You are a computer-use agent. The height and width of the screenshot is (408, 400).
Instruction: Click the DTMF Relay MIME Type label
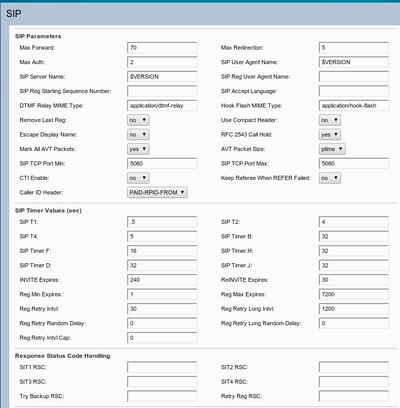[52, 106]
